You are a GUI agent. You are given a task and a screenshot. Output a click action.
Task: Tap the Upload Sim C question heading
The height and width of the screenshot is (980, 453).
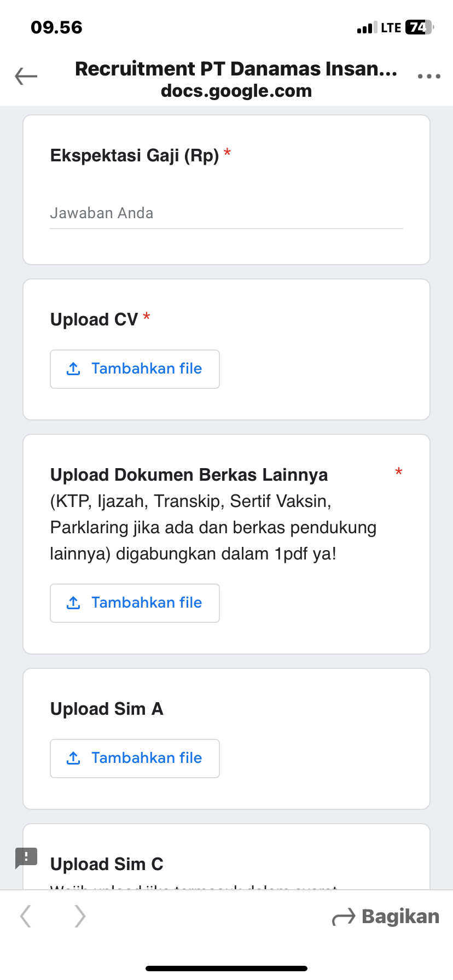pyautogui.click(x=107, y=864)
